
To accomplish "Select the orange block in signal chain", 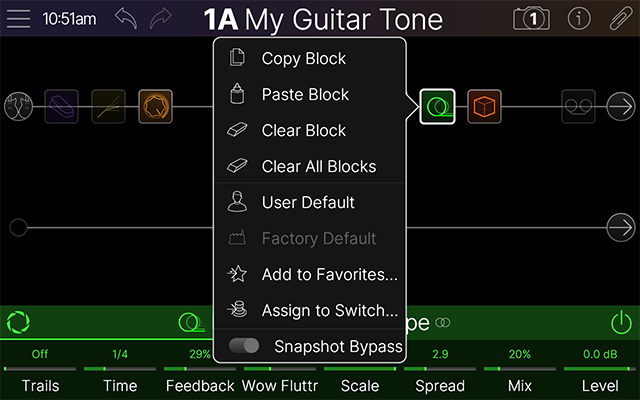I will coord(155,106).
